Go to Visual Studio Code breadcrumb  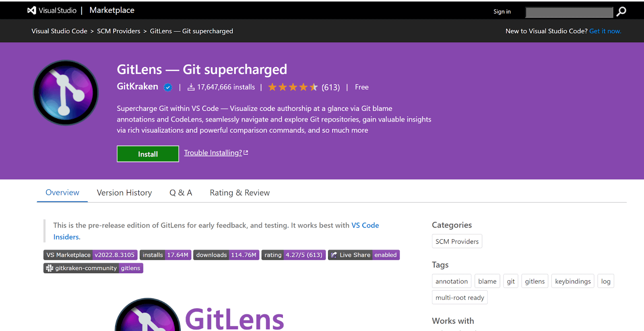coord(60,31)
